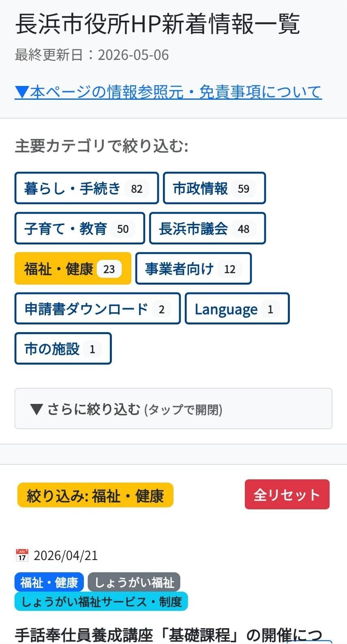Toggle the 暮らし・手続き category filter

pos(86,188)
